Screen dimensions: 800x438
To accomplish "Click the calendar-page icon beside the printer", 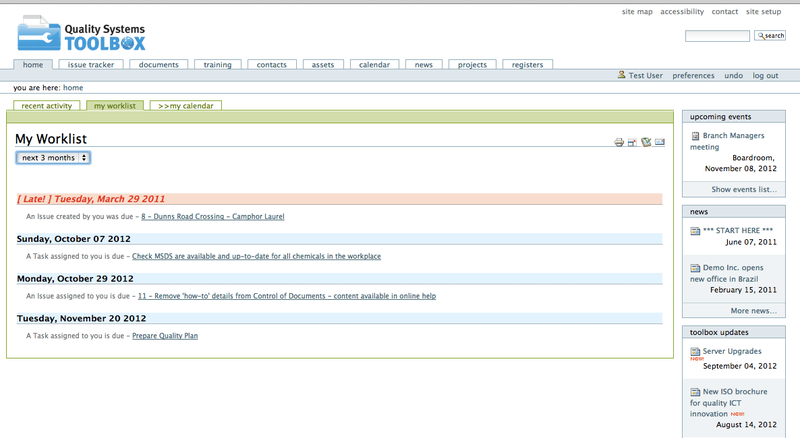I will click(x=632, y=142).
